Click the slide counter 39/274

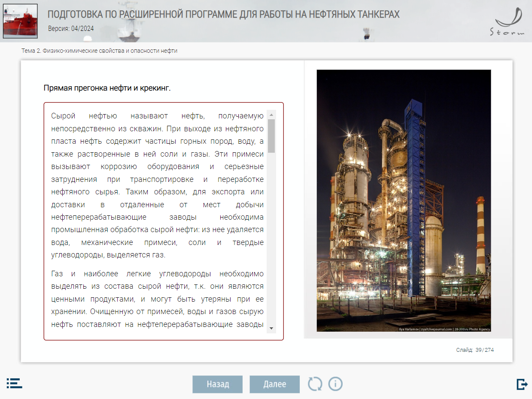[475, 350]
